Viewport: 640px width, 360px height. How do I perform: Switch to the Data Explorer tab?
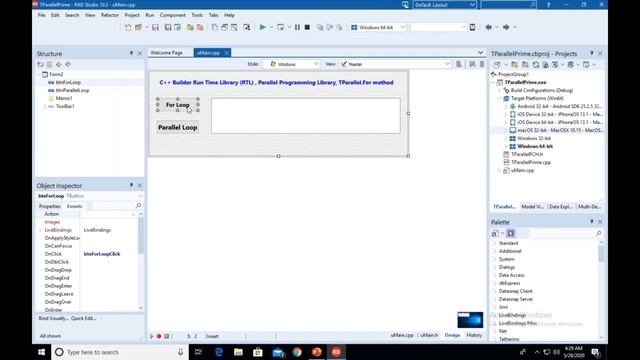click(560, 207)
